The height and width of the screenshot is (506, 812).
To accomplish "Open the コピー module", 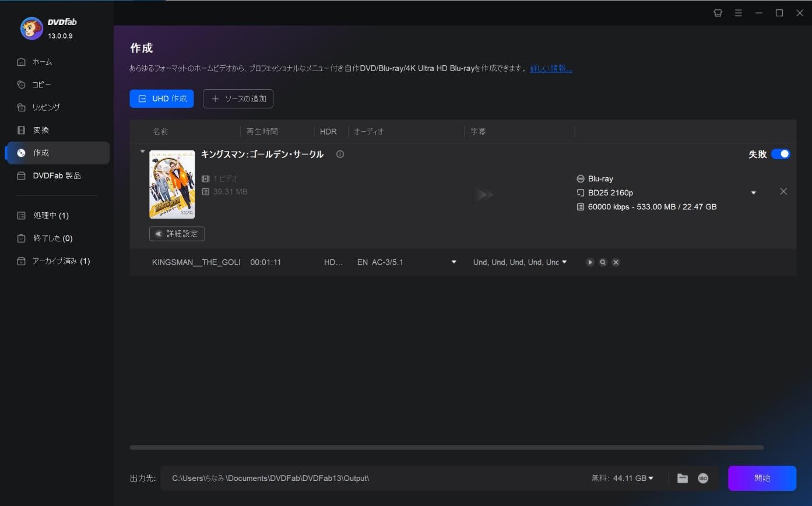I will point(57,85).
